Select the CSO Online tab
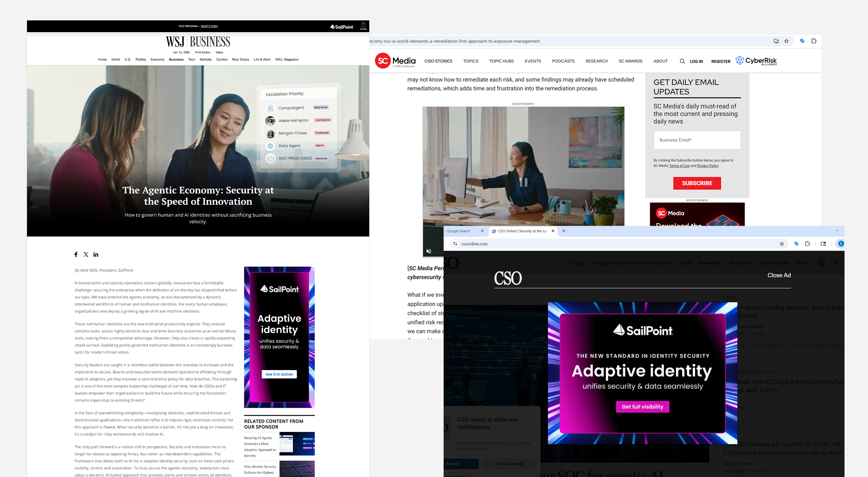 coord(523,231)
